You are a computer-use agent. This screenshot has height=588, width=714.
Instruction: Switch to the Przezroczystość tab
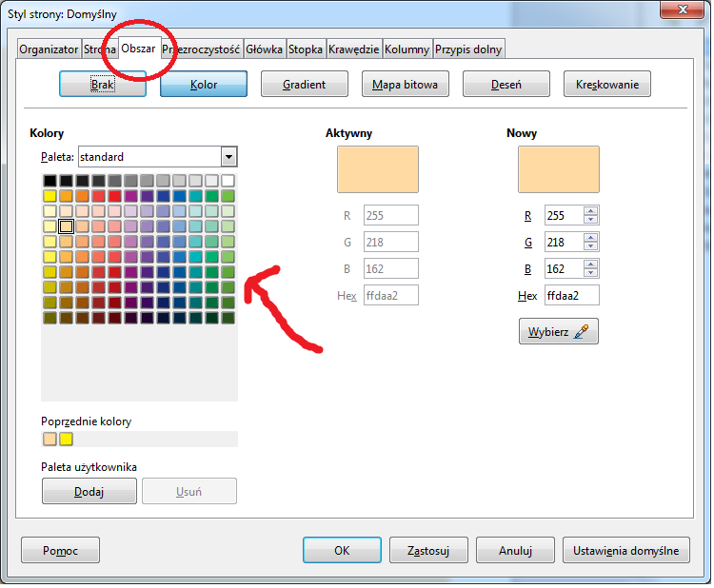pos(203,49)
